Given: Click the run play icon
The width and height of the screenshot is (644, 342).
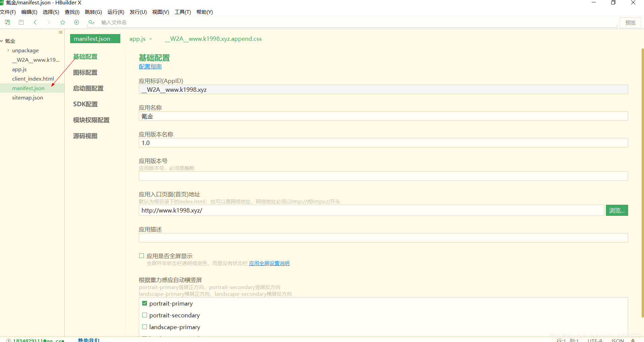Looking at the screenshot, I should pyautogui.click(x=76, y=22).
